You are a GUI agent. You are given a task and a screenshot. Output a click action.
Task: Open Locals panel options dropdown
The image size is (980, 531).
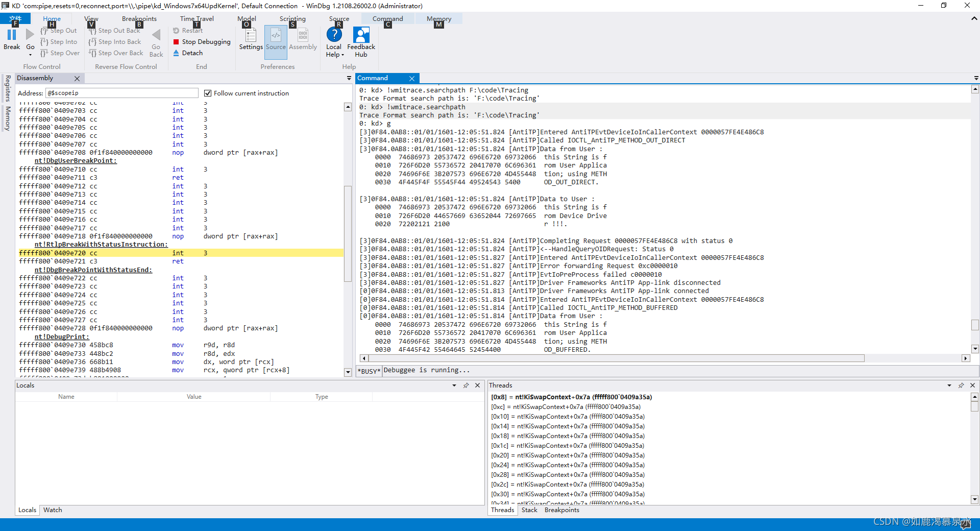point(454,385)
